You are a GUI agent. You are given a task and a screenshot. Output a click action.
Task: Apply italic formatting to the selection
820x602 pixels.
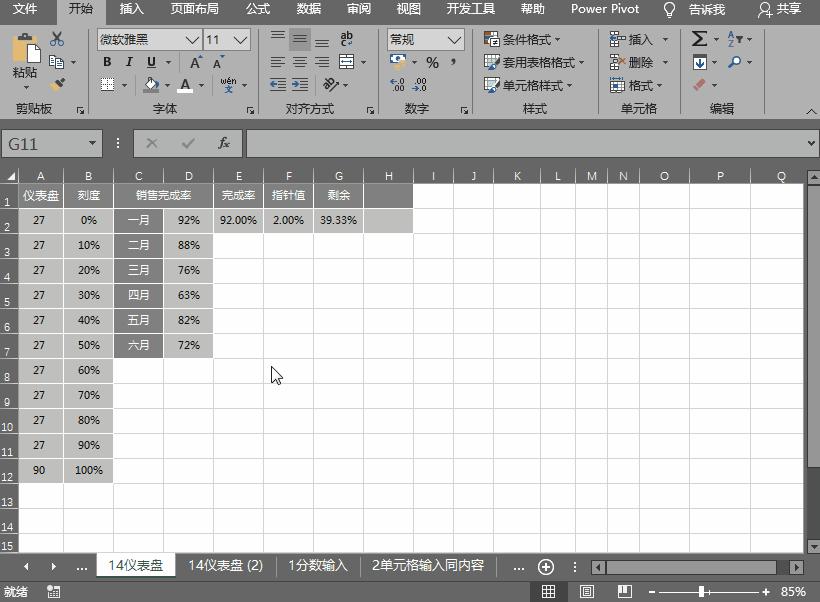tap(128, 61)
